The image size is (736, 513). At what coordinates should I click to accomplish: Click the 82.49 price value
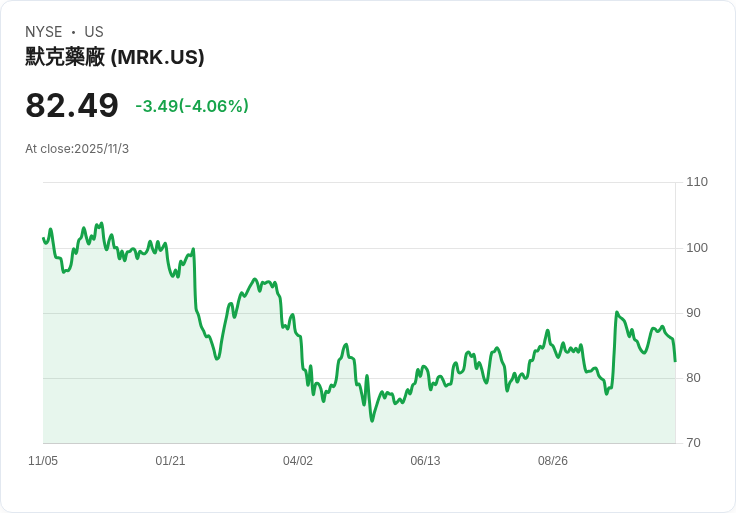point(72,105)
